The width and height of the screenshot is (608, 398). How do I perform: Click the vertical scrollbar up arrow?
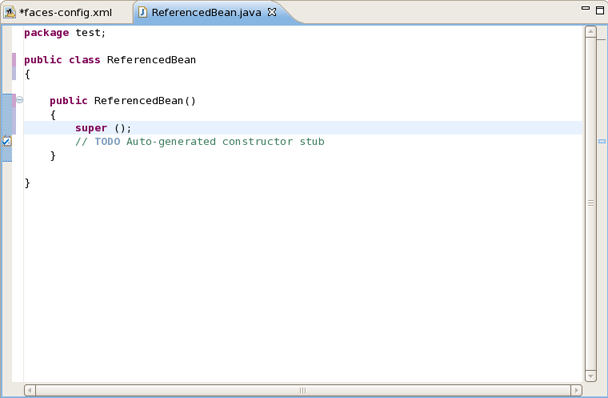[591, 32]
